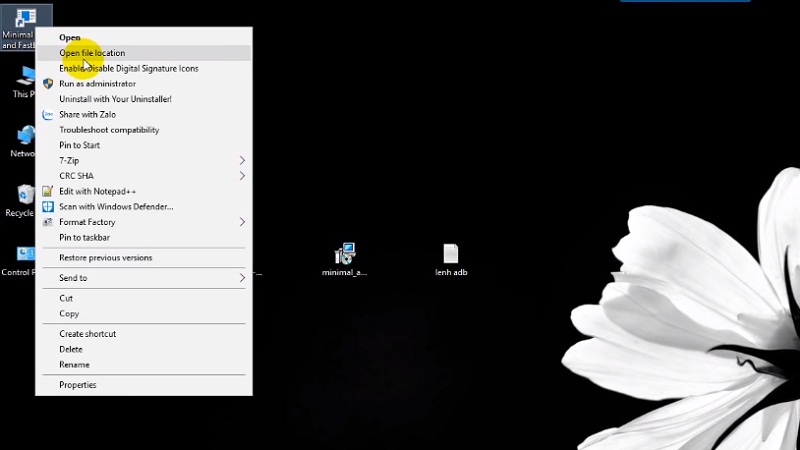Click the shield icon beside Run as administrator

pyautogui.click(x=48, y=84)
